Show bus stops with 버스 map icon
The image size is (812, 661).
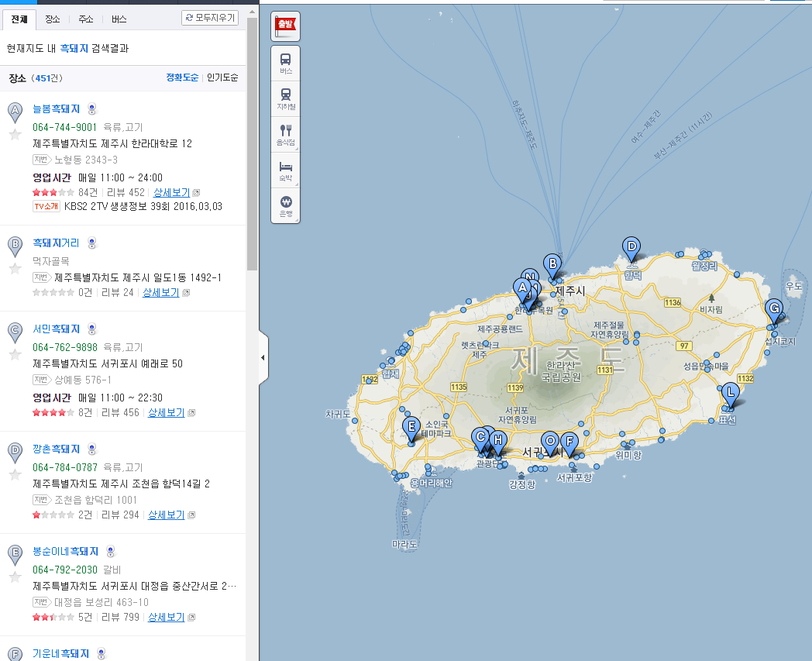(x=285, y=63)
